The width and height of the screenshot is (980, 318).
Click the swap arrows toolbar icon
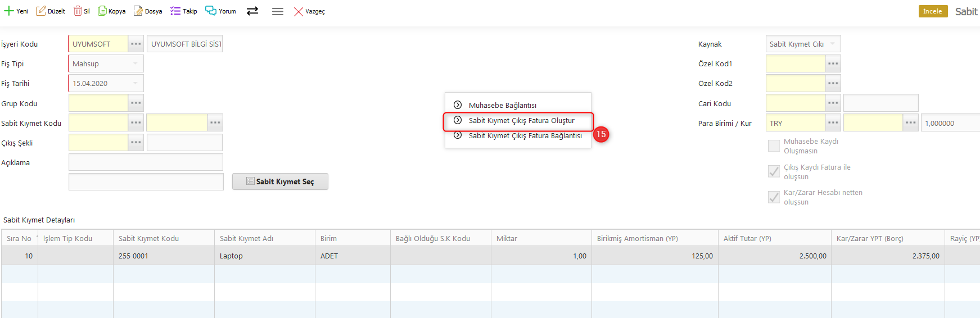click(x=252, y=11)
